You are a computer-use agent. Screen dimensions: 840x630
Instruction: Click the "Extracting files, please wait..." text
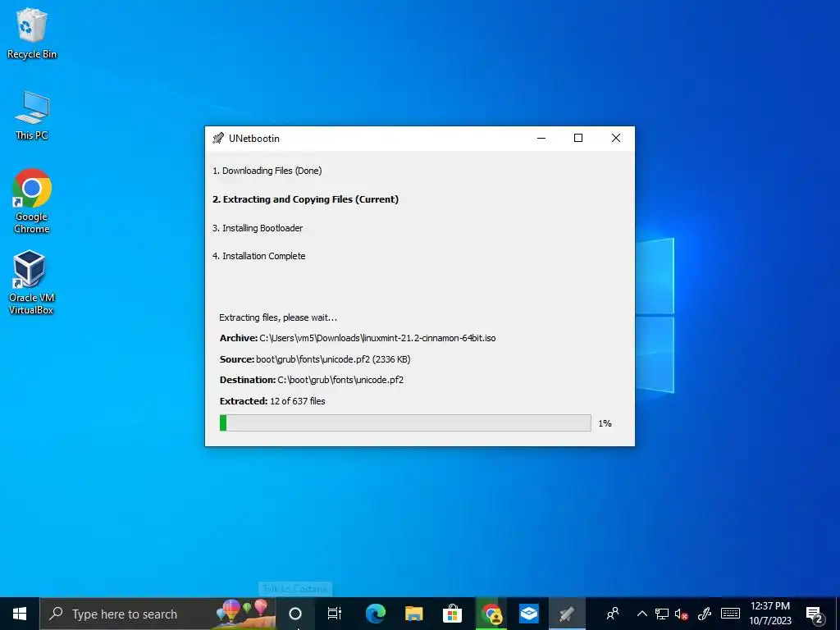coord(278,317)
